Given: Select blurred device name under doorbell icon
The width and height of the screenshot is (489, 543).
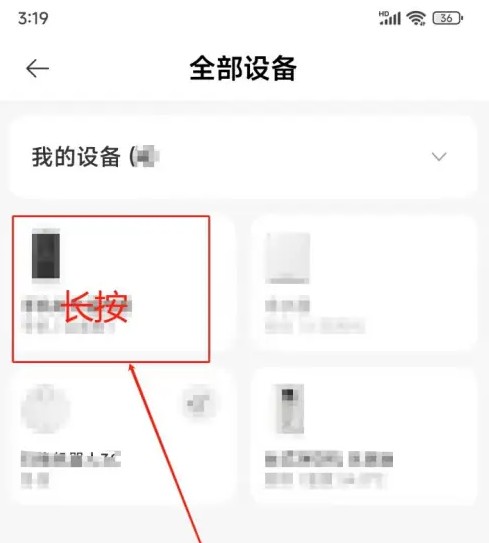Looking at the screenshot, I should point(329,459).
